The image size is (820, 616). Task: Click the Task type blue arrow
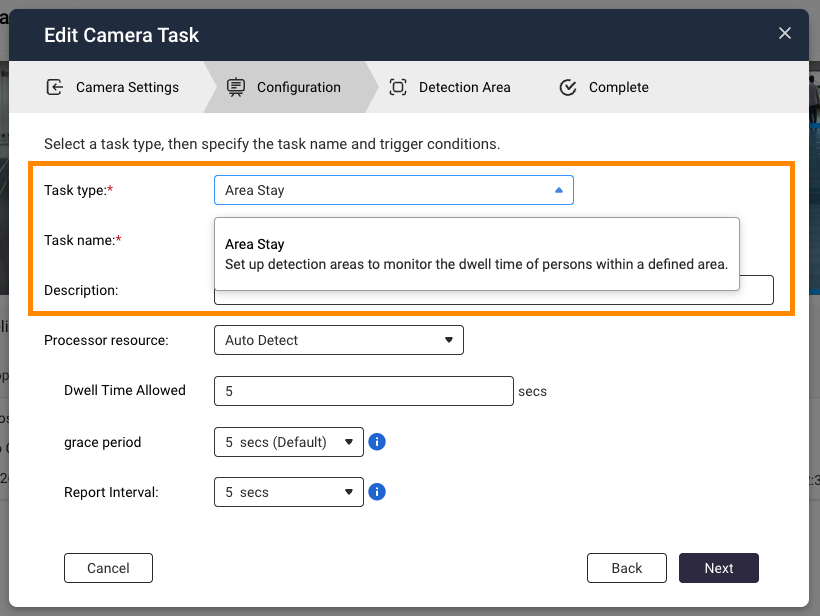[559, 190]
